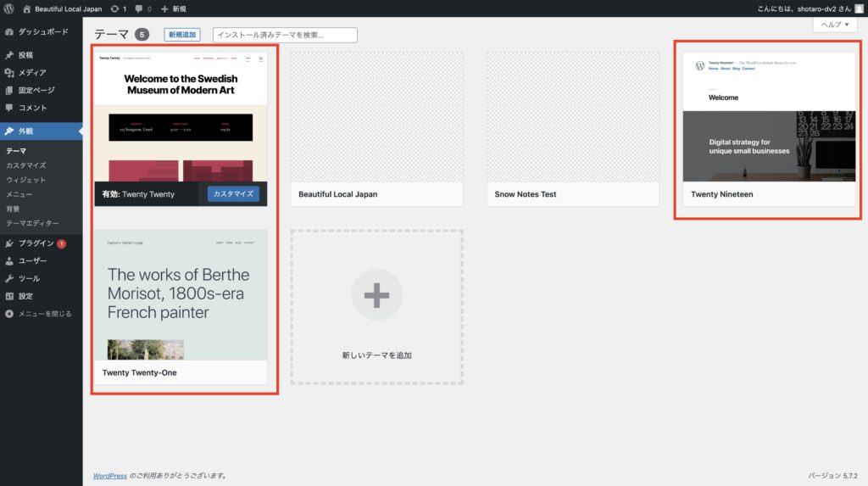Screen dimensions: 868x486
Task: Click the 設定 settings icon in the sidebar
Action: click(x=9, y=296)
